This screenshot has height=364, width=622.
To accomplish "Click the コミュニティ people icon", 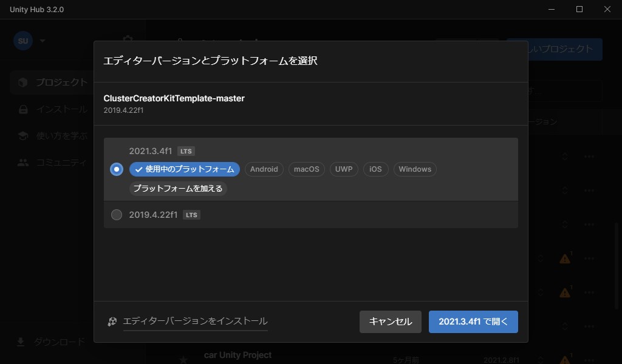I will click(x=23, y=162).
